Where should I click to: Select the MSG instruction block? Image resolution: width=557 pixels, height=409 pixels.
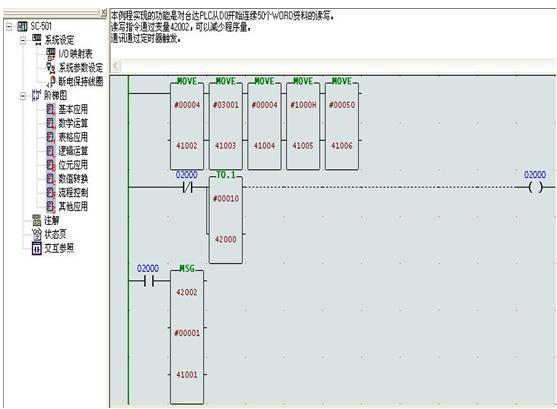coord(187,335)
